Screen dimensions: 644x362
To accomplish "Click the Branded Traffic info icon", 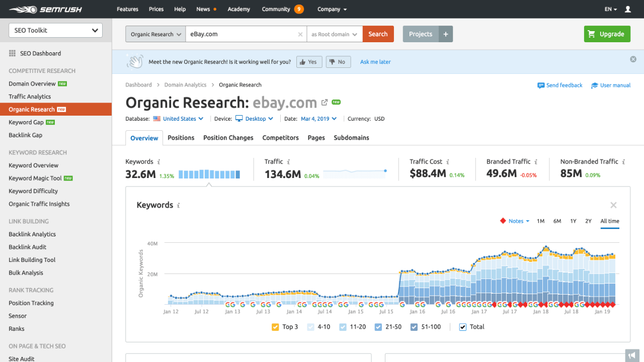I will (x=536, y=162).
